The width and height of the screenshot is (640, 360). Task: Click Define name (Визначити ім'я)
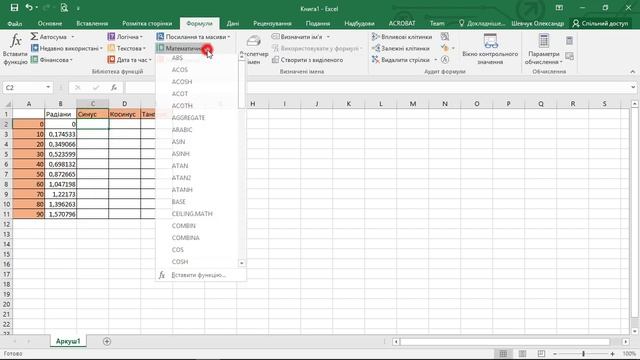tap(297, 37)
